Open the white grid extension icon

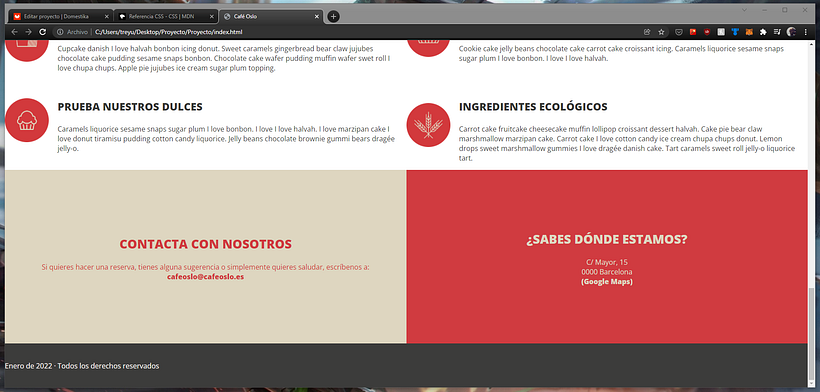click(x=721, y=32)
